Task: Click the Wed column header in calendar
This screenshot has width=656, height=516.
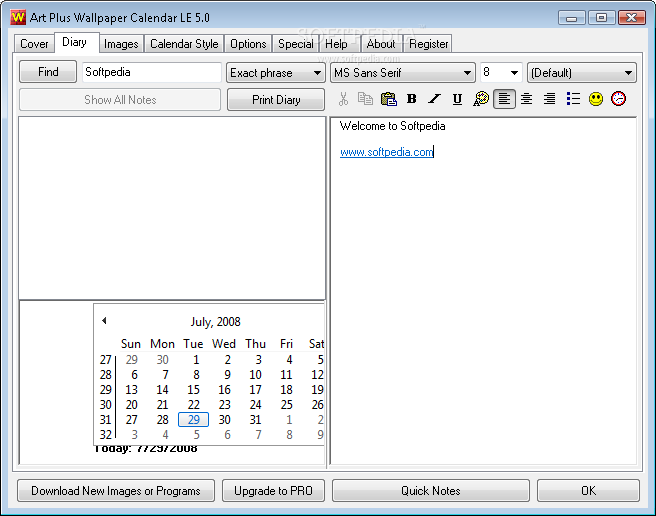Action: tap(224, 344)
